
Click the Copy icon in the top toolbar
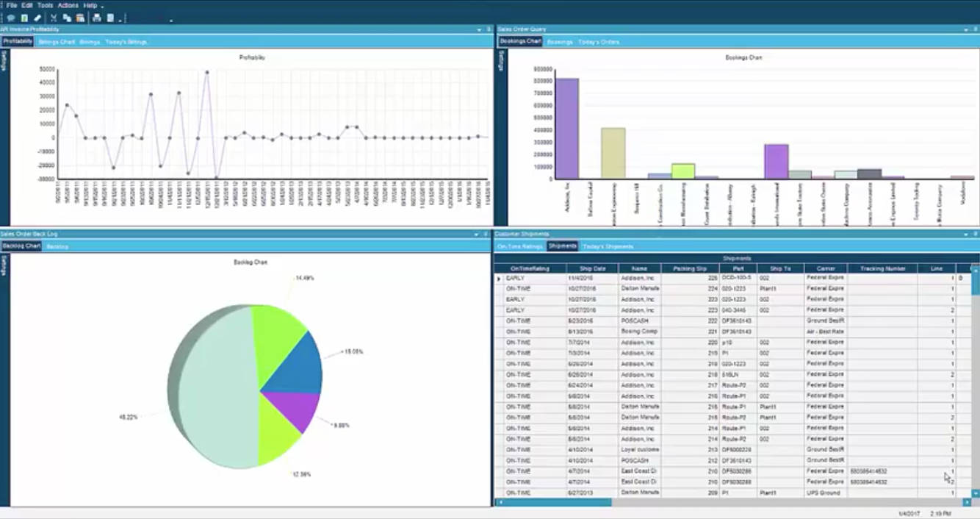(x=66, y=18)
